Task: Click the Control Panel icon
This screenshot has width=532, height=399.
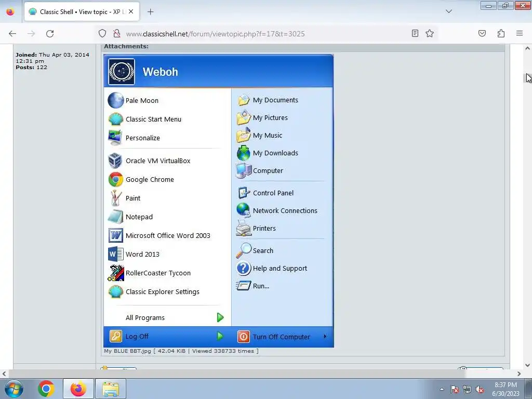Action: click(244, 193)
